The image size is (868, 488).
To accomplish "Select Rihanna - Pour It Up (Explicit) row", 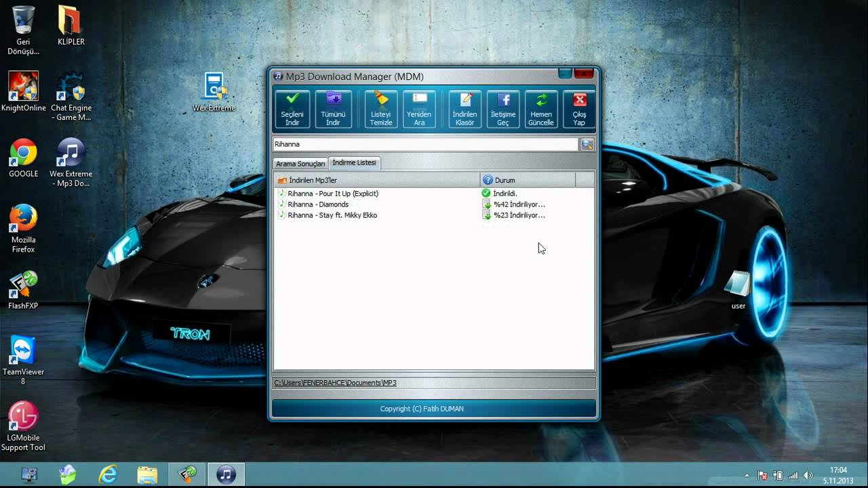I will coord(434,194).
